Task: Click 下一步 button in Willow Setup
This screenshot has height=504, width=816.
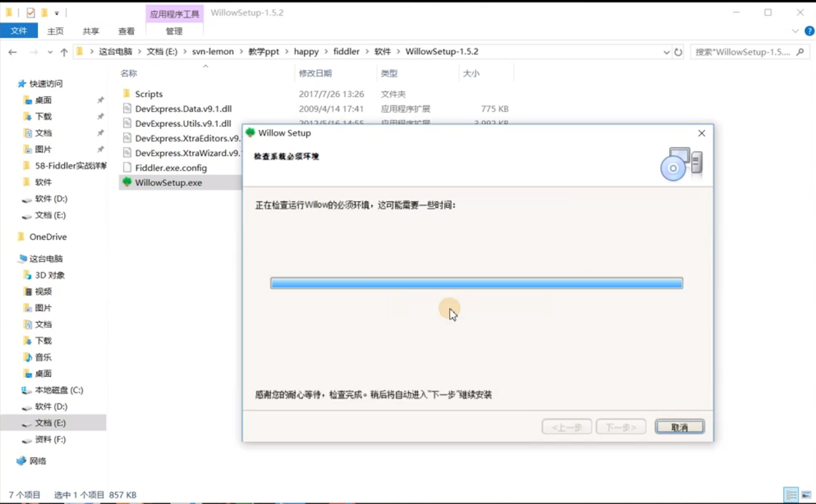Action: (x=621, y=427)
